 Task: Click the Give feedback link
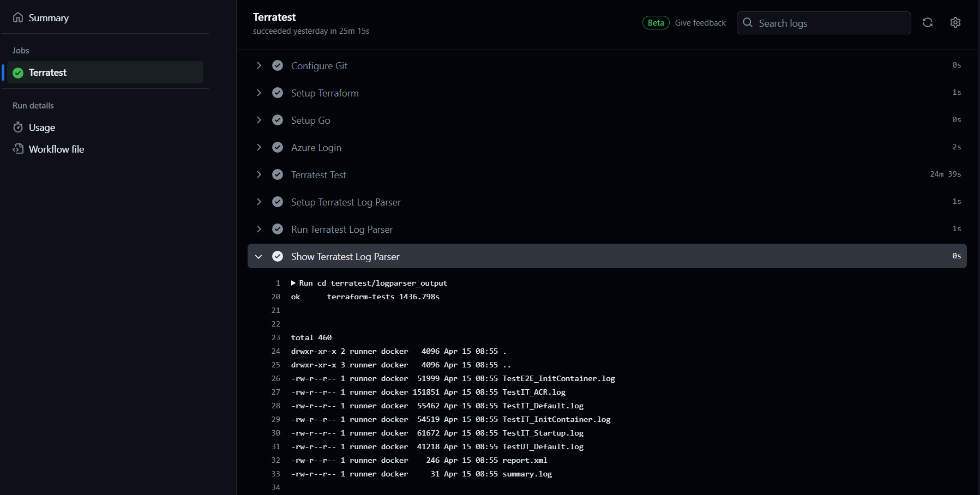(700, 23)
